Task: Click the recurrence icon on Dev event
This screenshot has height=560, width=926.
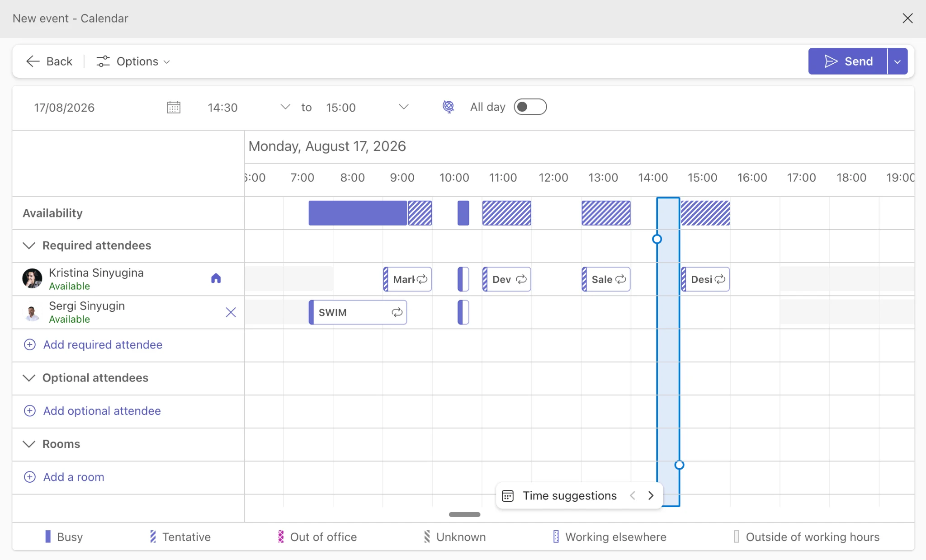Action: coord(521,279)
